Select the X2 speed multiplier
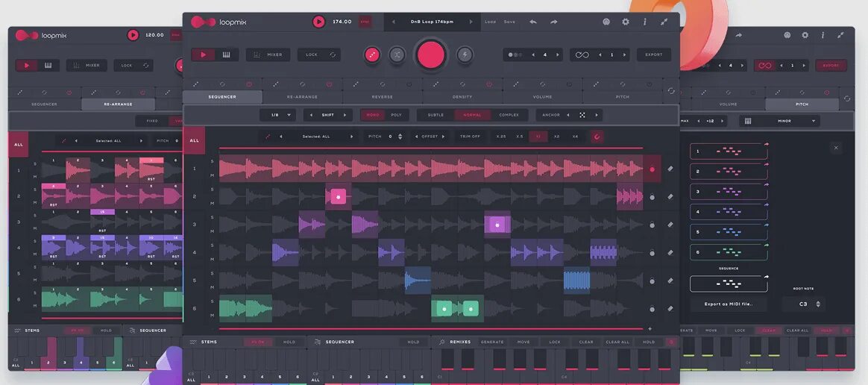Screen dimensions: 868x385 click(x=556, y=137)
